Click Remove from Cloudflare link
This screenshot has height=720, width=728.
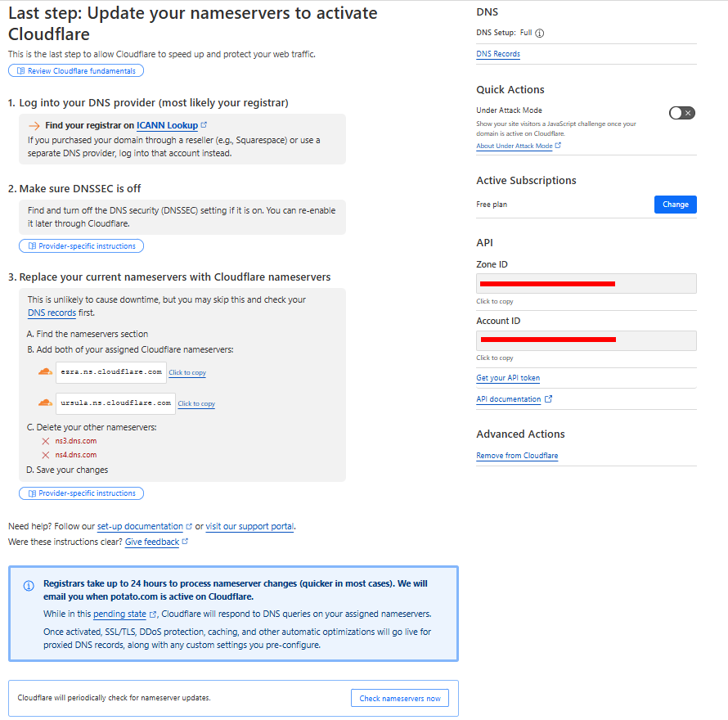click(517, 456)
